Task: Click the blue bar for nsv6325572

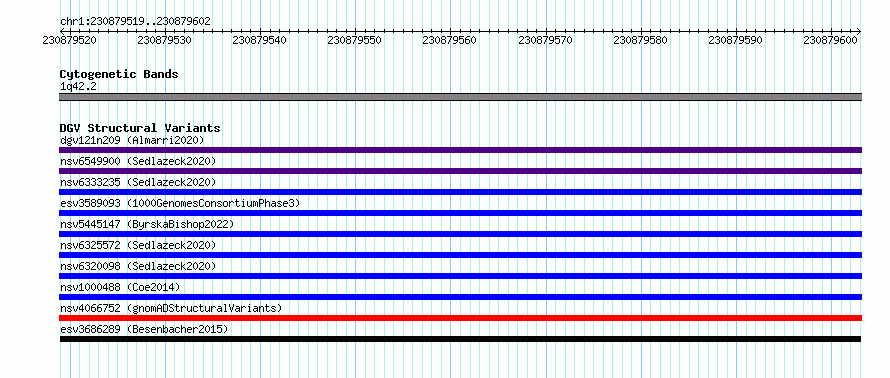Action: (460, 255)
